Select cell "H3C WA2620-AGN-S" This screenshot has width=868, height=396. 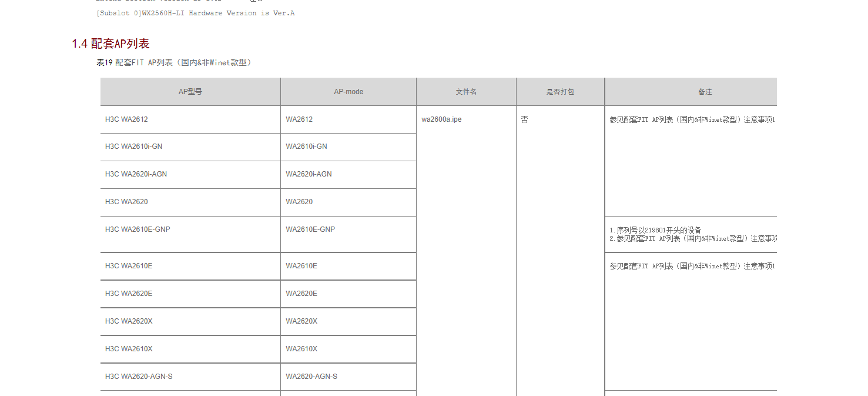click(190, 377)
